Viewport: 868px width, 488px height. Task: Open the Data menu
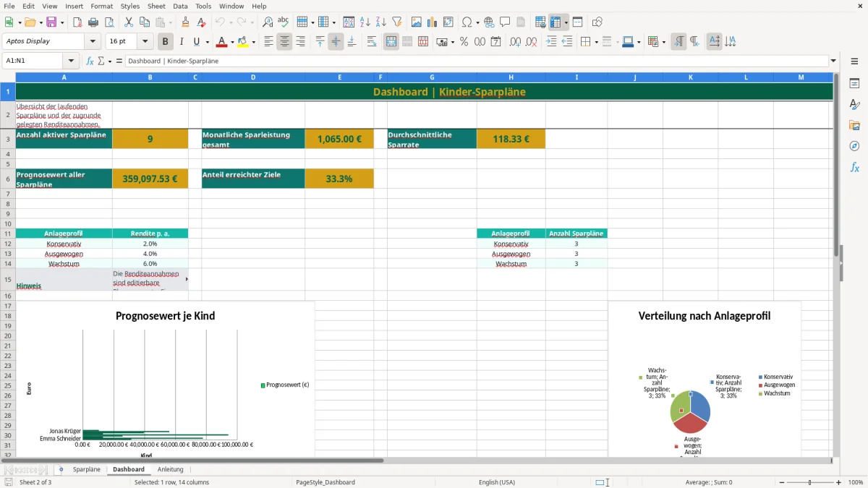pos(180,6)
